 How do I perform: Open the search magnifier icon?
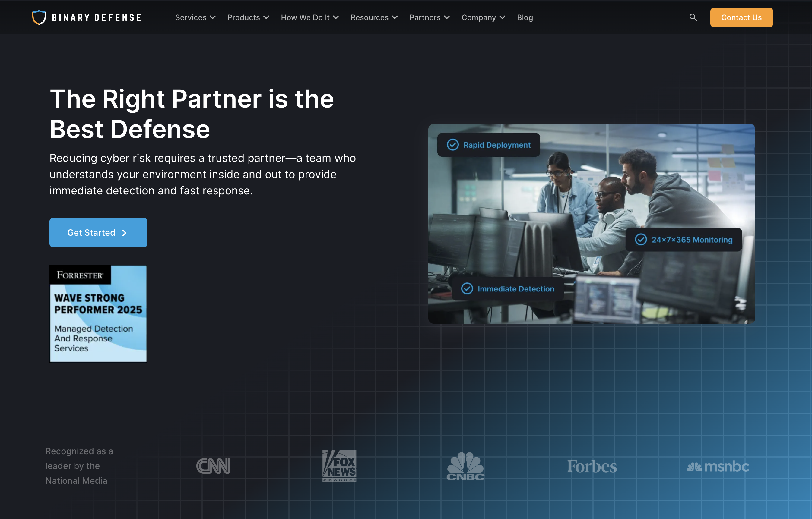tap(693, 17)
